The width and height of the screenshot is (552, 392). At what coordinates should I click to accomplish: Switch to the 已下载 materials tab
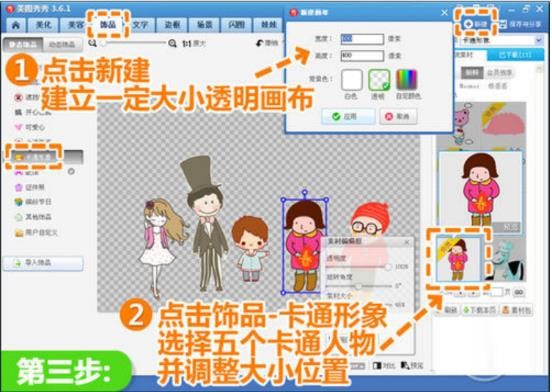click(x=515, y=55)
